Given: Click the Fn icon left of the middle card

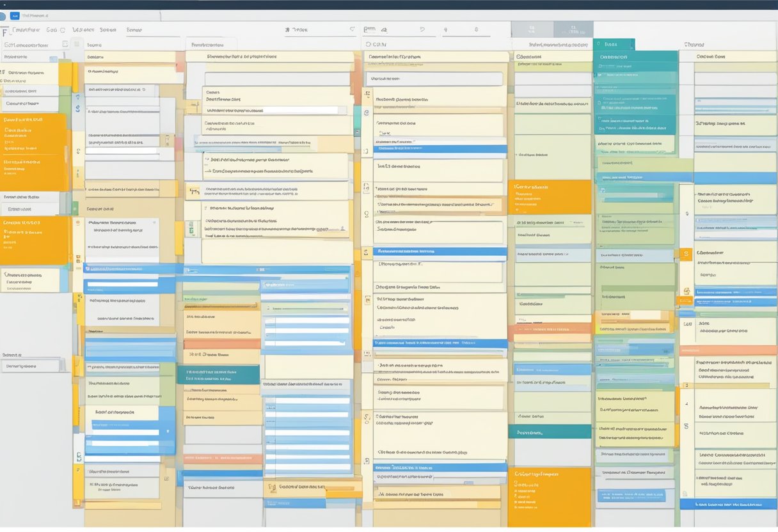Looking at the screenshot, I should pyautogui.click(x=194, y=191).
